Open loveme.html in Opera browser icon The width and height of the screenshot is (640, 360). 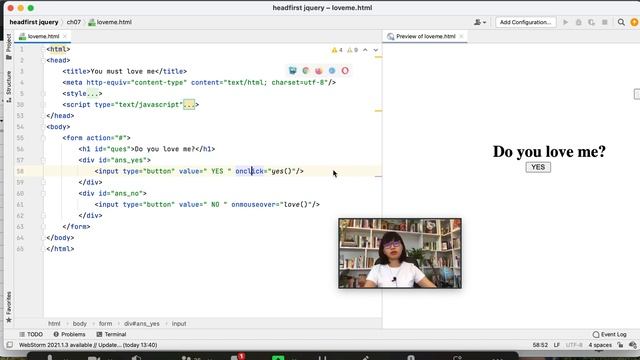point(345,71)
